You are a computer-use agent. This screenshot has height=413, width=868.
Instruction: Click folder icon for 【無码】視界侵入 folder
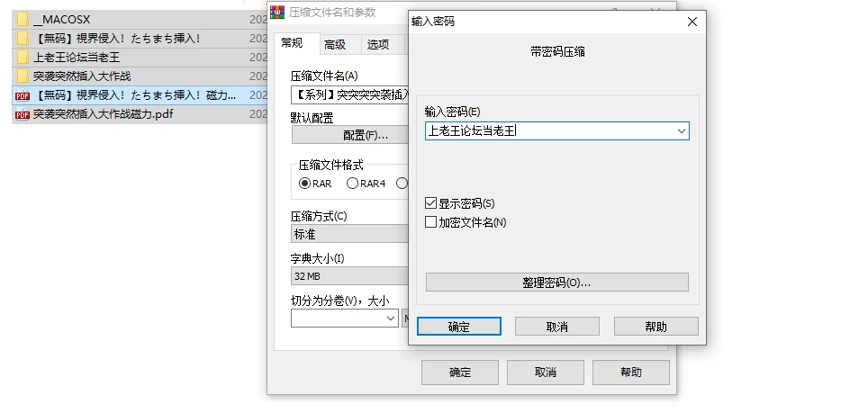(x=23, y=38)
